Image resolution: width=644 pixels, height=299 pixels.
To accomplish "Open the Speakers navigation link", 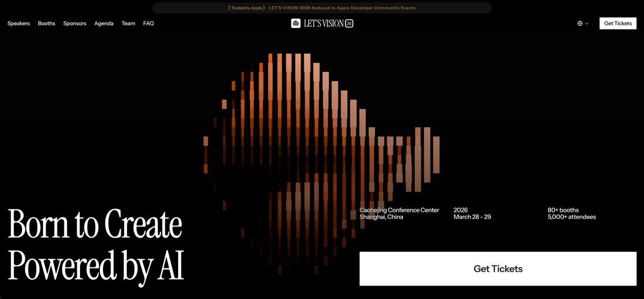I will (19, 24).
